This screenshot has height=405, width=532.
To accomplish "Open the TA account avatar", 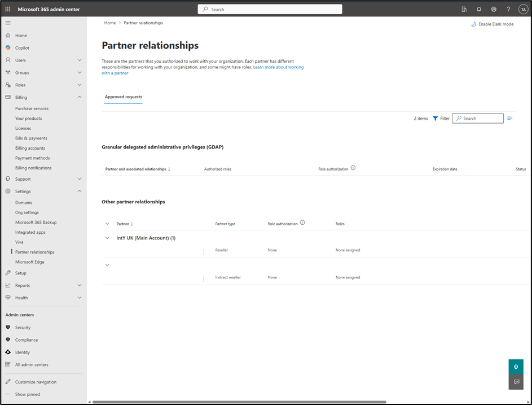I will [x=522, y=9].
